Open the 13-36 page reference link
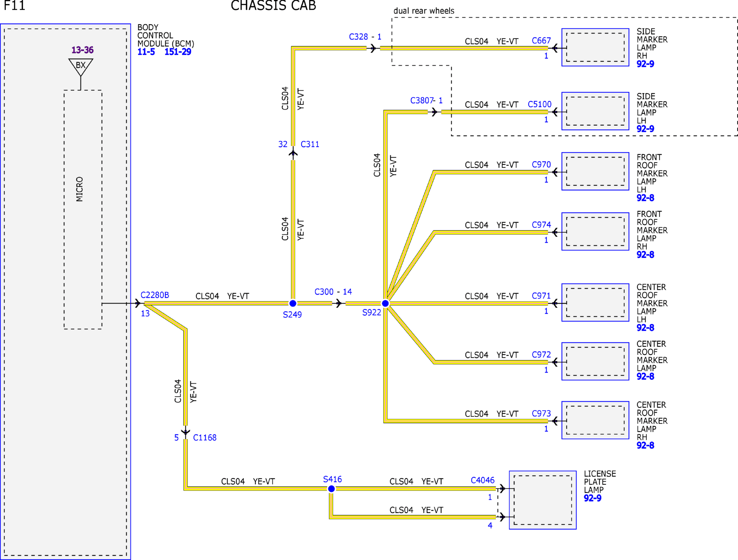Screen dimensions: 738x560 (82, 50)
